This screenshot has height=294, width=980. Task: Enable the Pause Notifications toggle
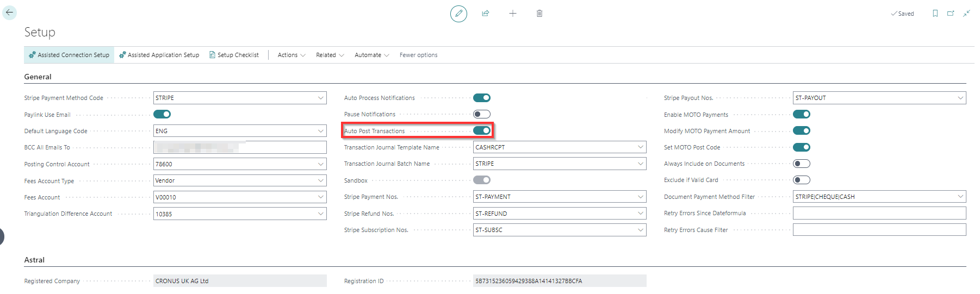[x=481, y=114]
